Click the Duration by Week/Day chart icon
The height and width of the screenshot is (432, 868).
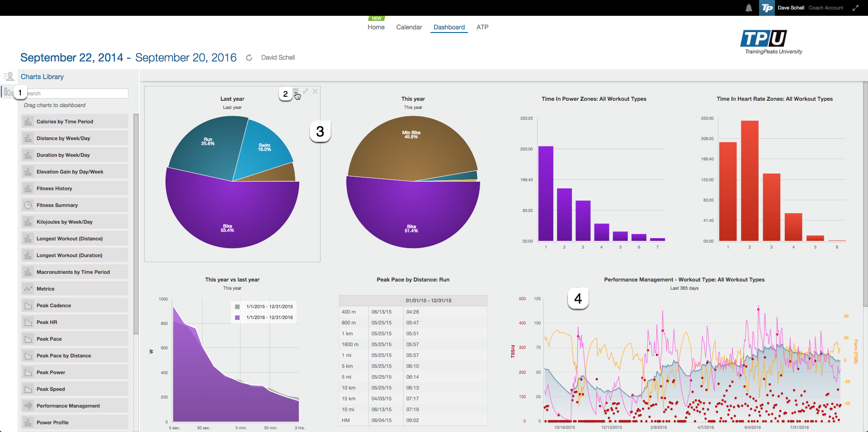(28, 155)
